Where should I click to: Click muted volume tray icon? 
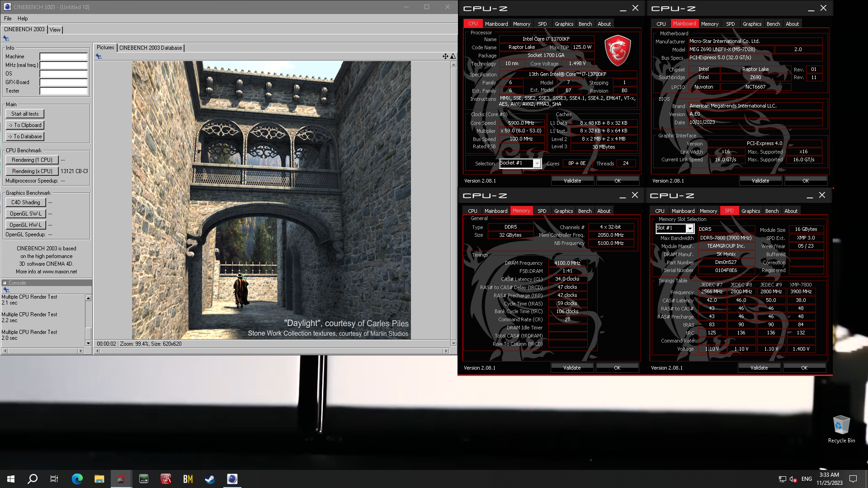(x=793, y=479)
